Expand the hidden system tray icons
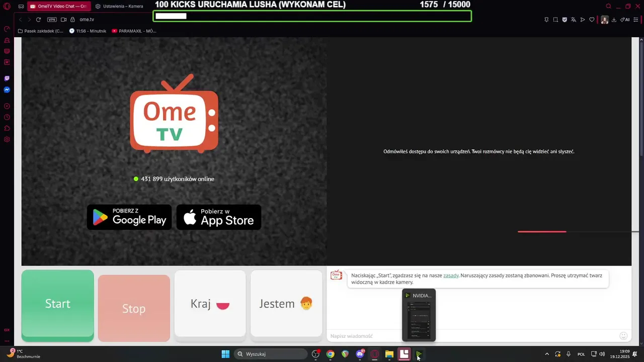This screenshot has height=362, width=644. coord(547,354)
